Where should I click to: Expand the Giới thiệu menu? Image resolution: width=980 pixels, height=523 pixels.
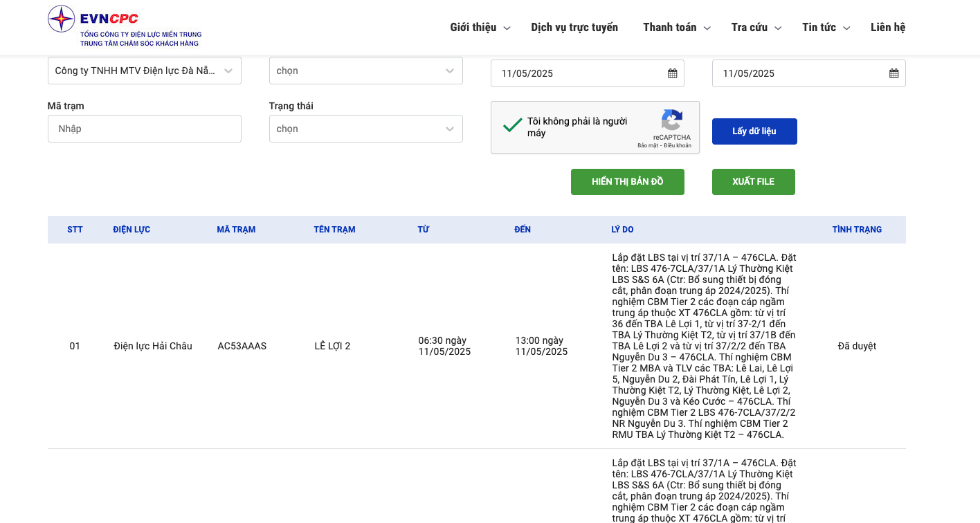pos(480,28)
